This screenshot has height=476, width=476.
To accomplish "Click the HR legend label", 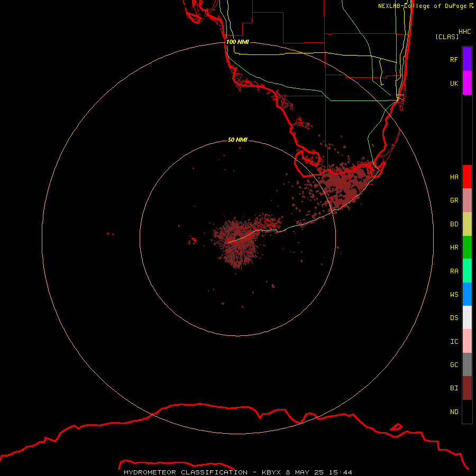I will [454, 248].
